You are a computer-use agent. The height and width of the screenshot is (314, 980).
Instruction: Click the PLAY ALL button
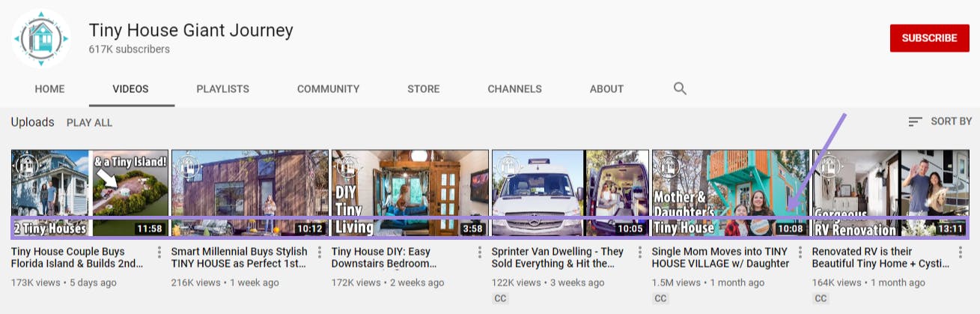pos(89,122)
